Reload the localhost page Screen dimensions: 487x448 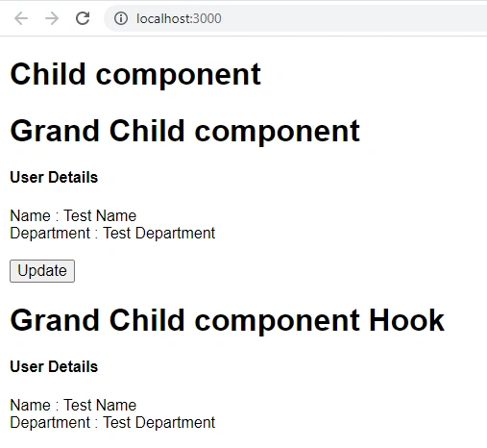[x=83, y=18]
